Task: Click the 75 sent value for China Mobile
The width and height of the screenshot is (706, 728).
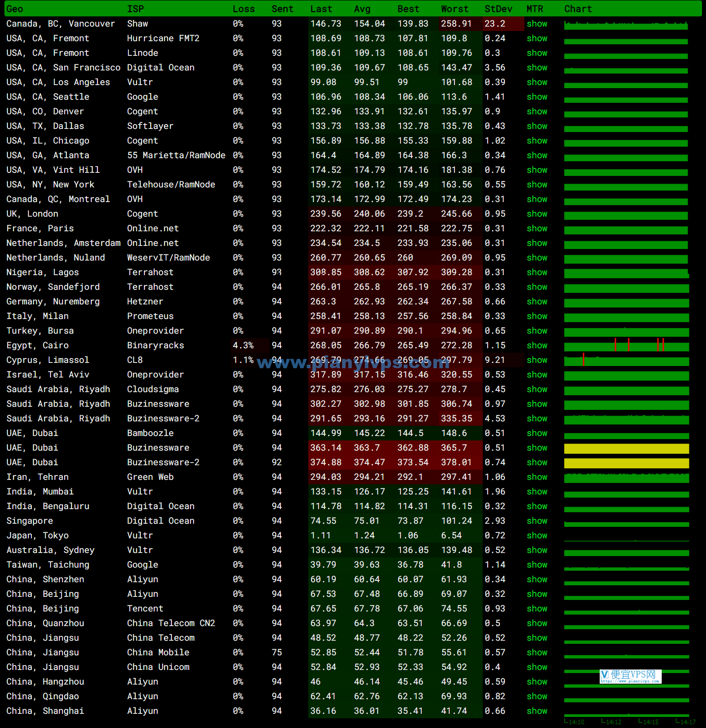Action: click(277, 653)
